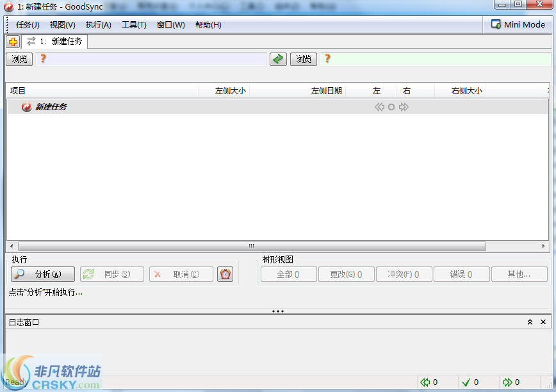Viewport: 556px width, 392px height.
Task: Open the 其他... filter options
Action: click(x=519, y=274)
